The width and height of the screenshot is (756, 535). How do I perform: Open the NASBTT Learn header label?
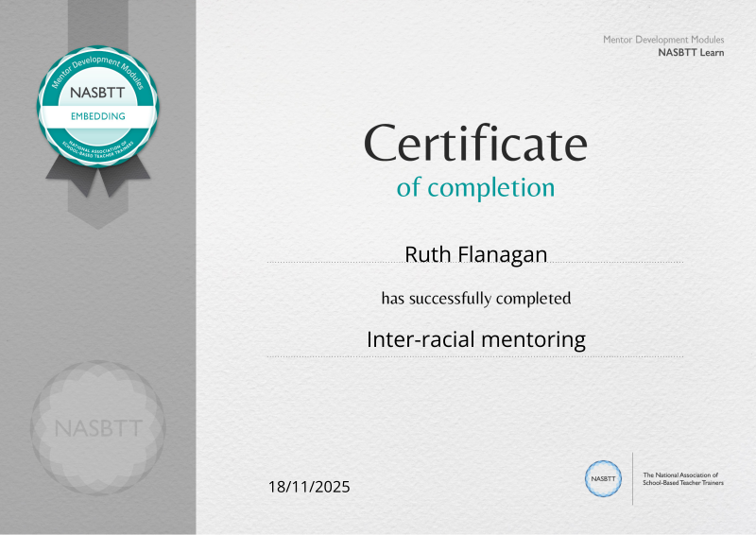(x=691, y=53)
